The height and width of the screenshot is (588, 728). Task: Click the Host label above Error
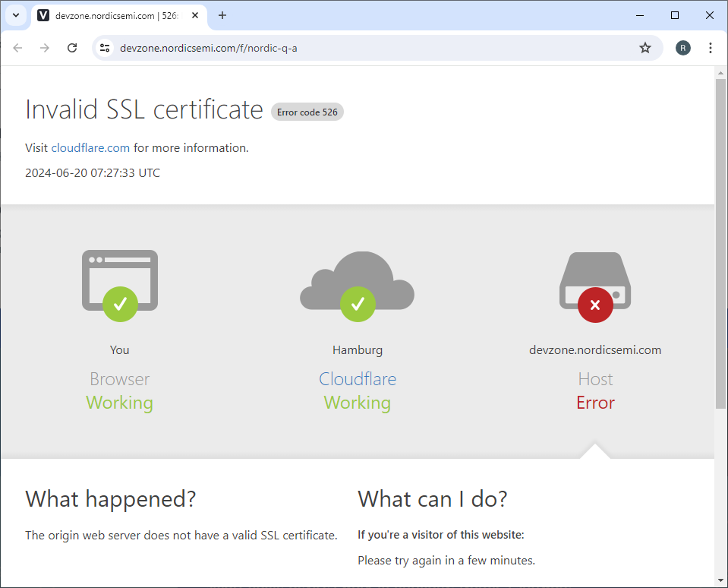point(595,379)
